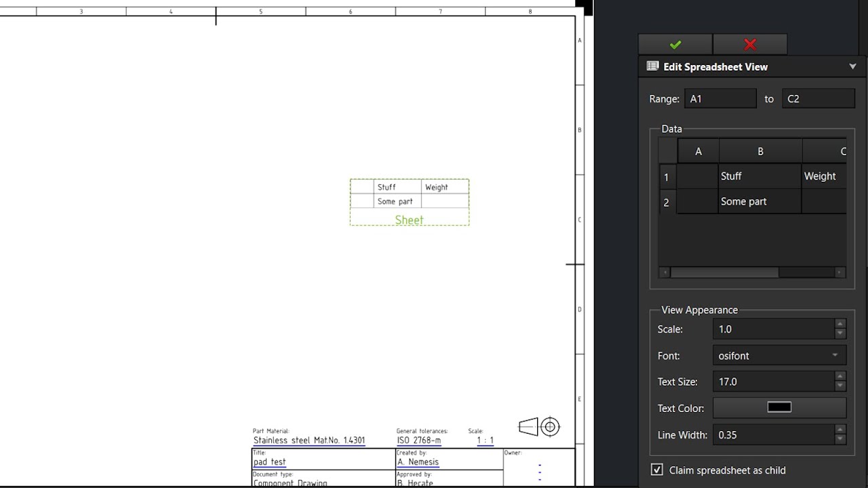Click the pad test title text

coord(269,462)
